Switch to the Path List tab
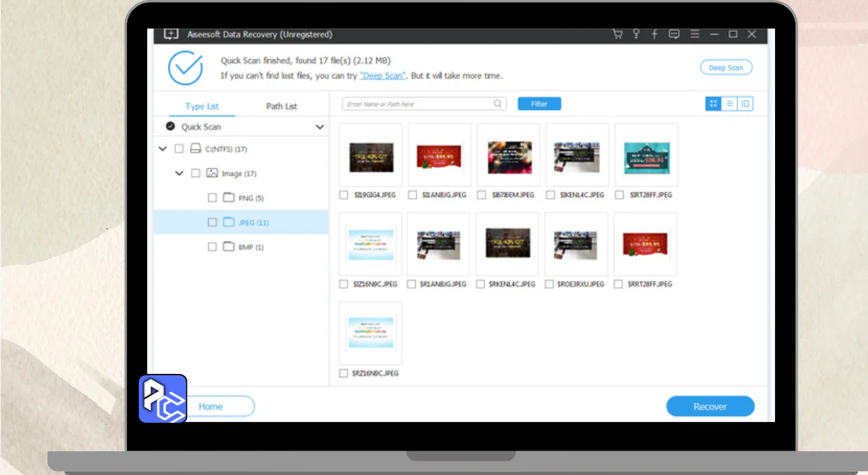This screenshot has height=475, width=868. point(281,107)
